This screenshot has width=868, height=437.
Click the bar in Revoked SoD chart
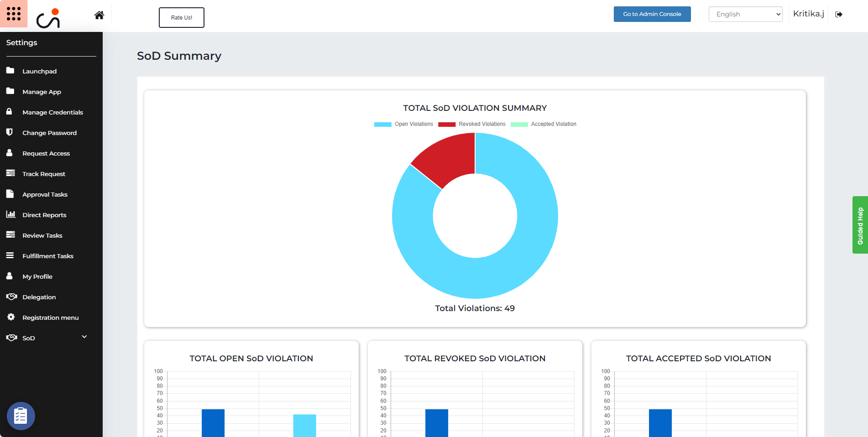coord(437,423)
